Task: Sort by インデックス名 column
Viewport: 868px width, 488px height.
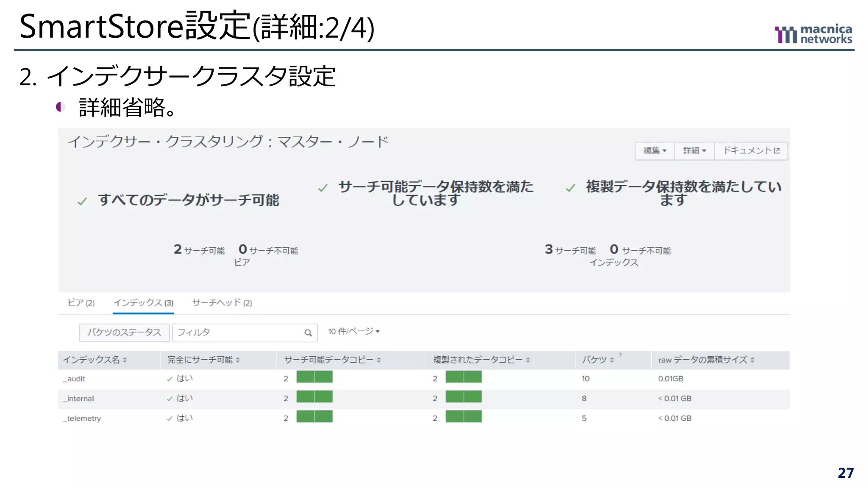Action: point(95,360)
